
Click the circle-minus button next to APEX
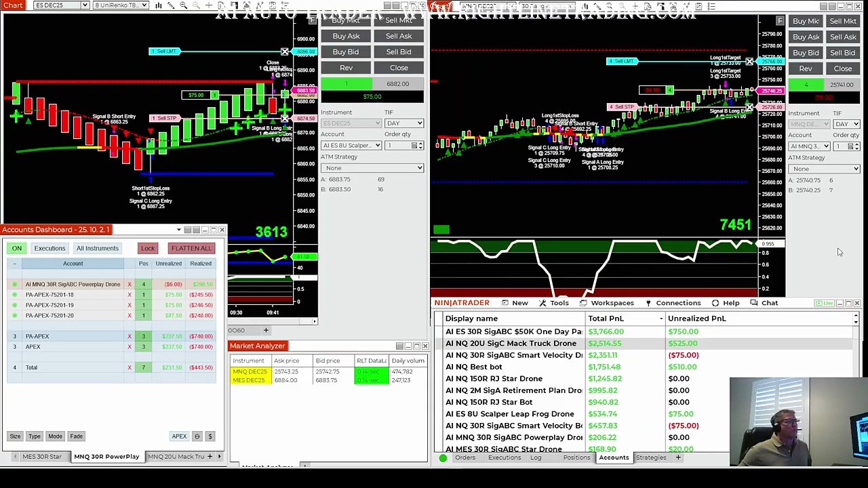click(x=197, y=436)
